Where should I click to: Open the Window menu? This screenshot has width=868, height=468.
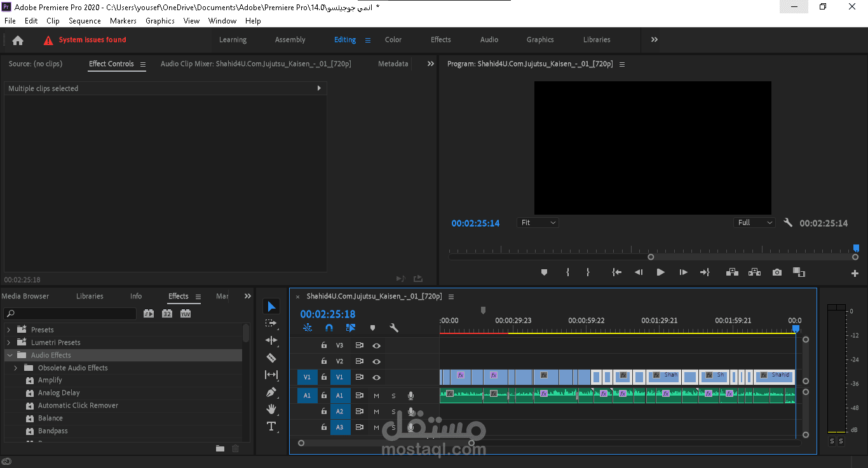point(222,21)
